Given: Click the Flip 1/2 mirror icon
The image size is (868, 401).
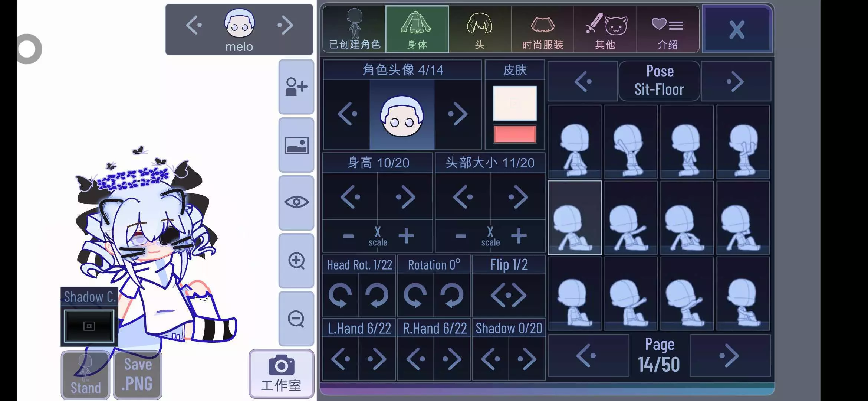Looking at the screenshot, I should click(509, 296).
